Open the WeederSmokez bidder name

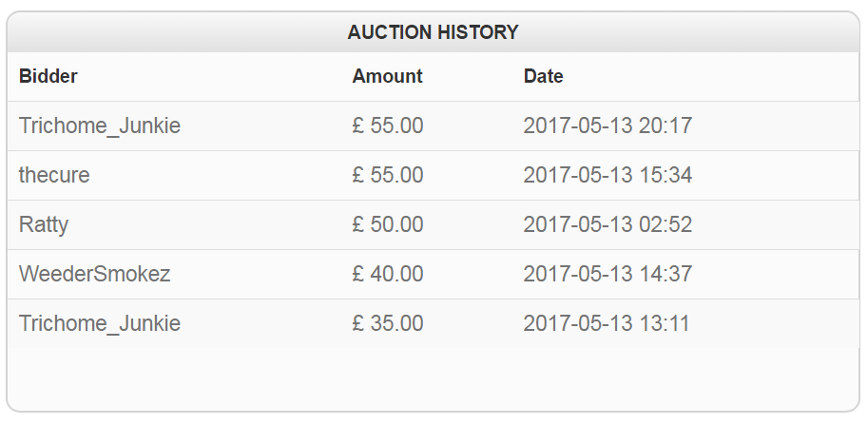tap(94, 274)
